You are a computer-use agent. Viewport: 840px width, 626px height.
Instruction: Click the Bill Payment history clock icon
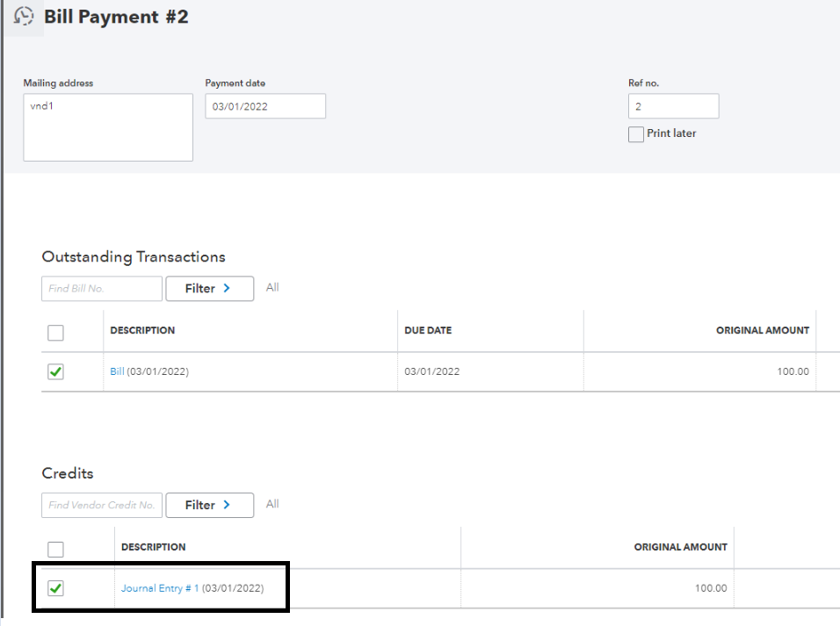point(25,16)
